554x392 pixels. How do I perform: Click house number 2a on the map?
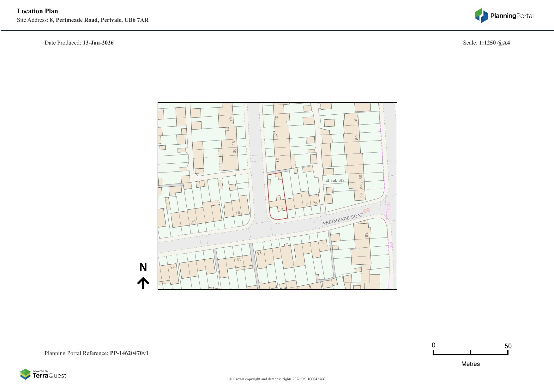point(315,203)
